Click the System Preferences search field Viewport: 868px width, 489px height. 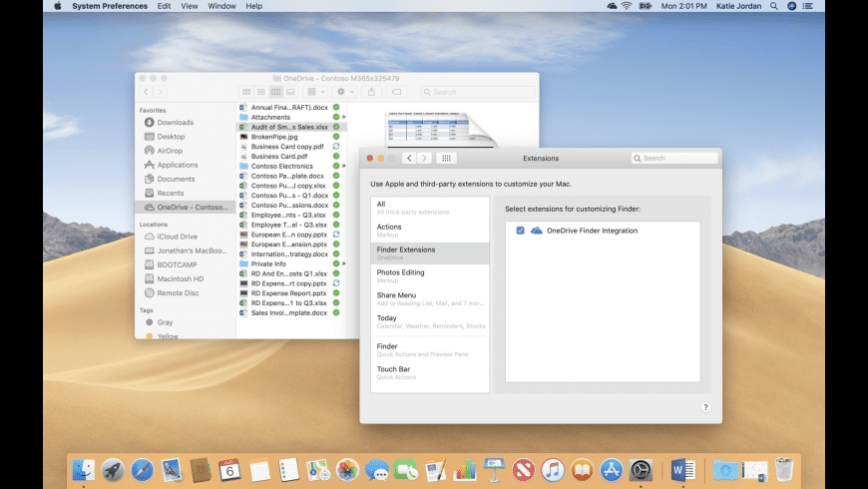674,158
